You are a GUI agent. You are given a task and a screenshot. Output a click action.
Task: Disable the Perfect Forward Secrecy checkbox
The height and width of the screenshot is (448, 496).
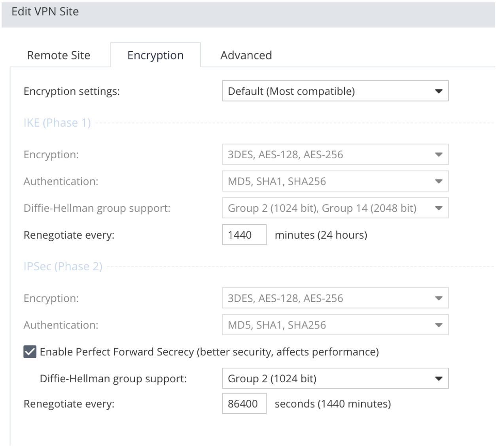click(x=30, y=352)
